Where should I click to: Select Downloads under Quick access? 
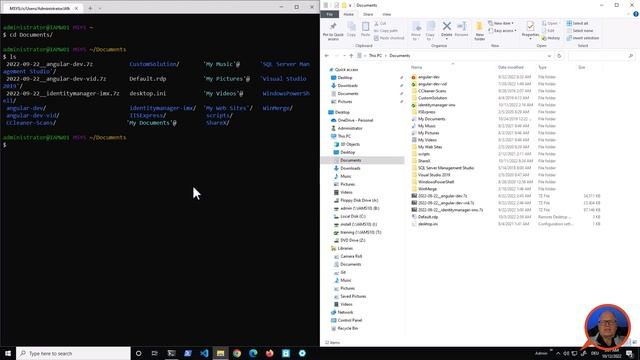(348, 86)
